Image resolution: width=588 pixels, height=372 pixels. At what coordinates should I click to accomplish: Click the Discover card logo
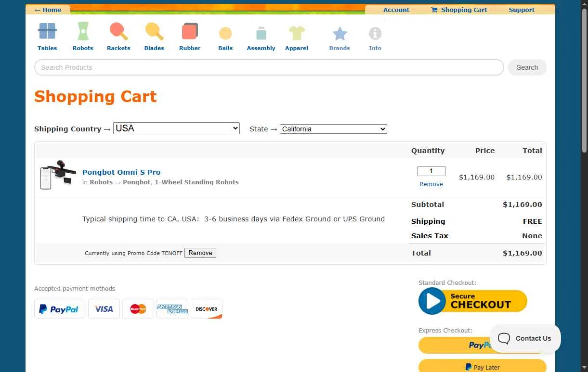pos(207,309)
